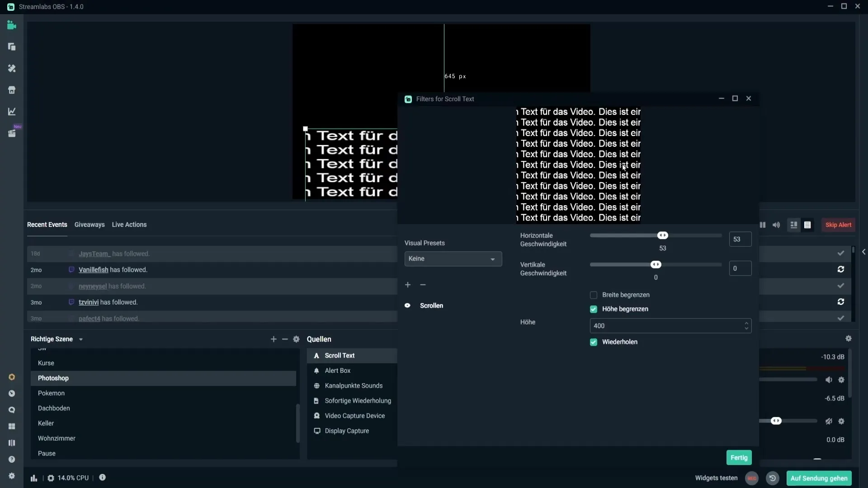Screen dimensions: 868x488
Task: Click the Horizontale Geschwindigkeit value field
Action: pos(740,239)
